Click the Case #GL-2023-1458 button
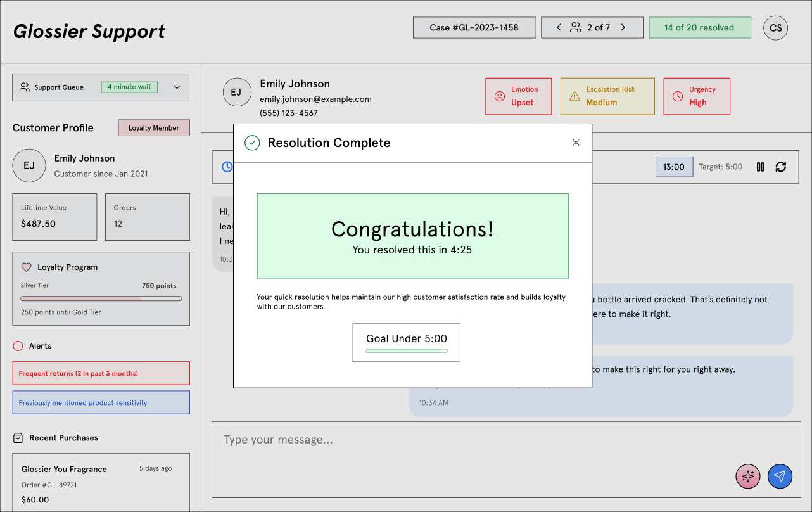Viewport: 812px width, 512px height. click(x=474, y=27)
